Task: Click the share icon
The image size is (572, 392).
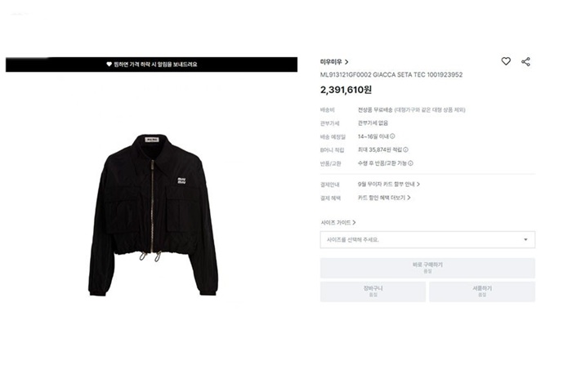Action: click(525, 61)
